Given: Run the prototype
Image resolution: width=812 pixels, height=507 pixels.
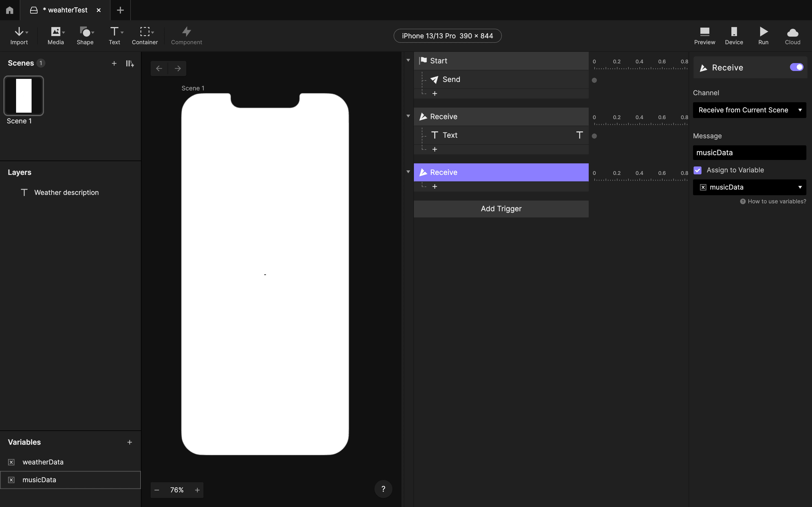Looking at the screenshot, I should [763, 35].
